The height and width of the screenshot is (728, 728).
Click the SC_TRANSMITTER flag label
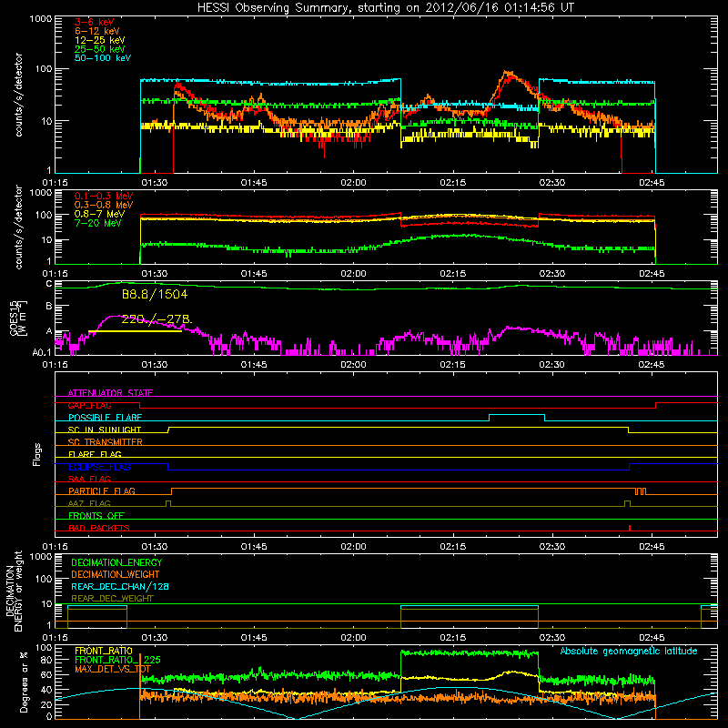point(105,442)
